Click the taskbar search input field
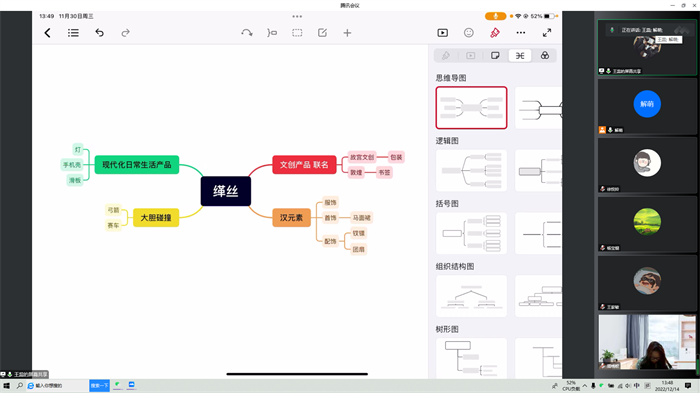Image resolution: width=700 pixels, height=393 pixels. coord(58,385)
